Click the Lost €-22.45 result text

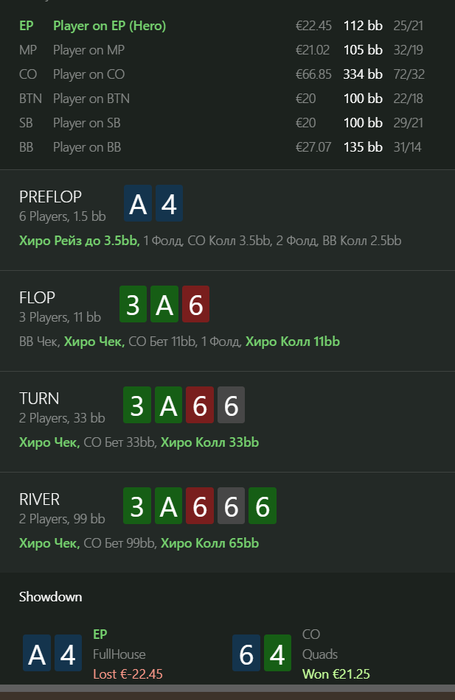(x=128, y=674)
